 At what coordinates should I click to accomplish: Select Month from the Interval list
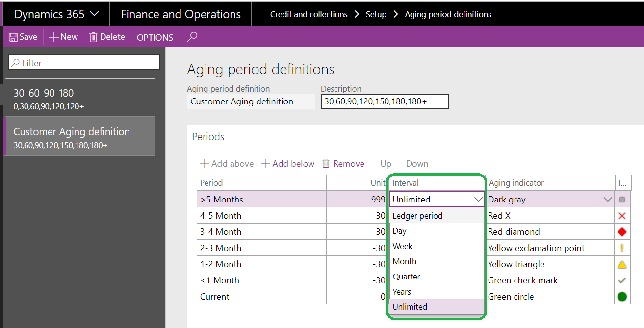click(x=405, y=261)
